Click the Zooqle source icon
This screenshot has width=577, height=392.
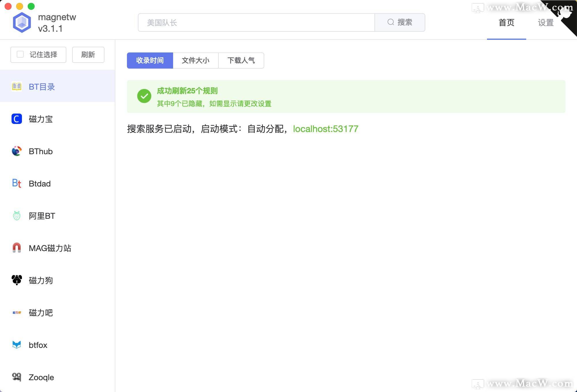click(x=17, y=377)
